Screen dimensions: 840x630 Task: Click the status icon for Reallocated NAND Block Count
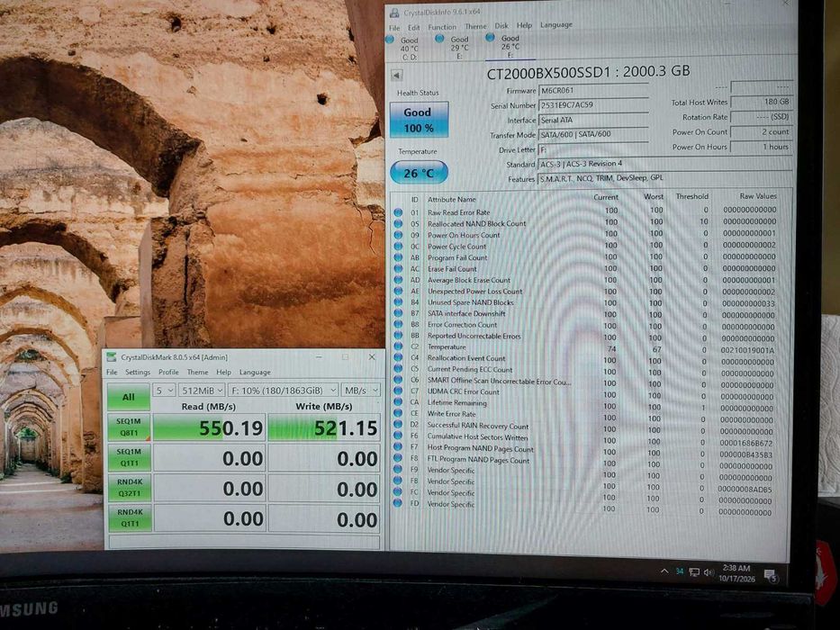pos(398,224)
